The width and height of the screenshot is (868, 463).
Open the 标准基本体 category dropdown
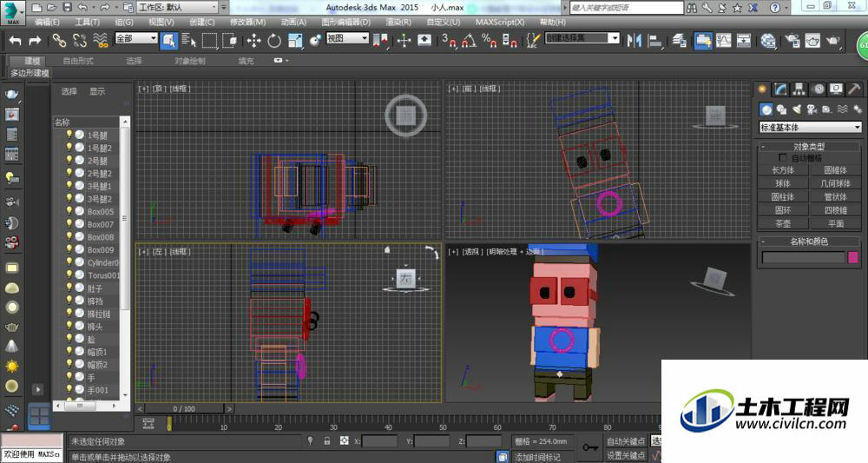(x=810, y=128)
